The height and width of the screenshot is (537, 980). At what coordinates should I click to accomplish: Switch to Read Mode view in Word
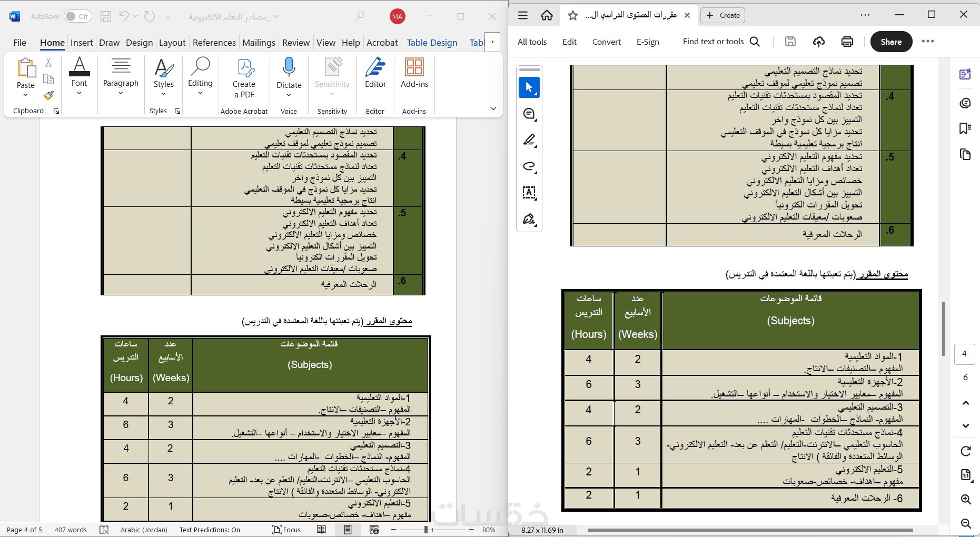[322, 530]
